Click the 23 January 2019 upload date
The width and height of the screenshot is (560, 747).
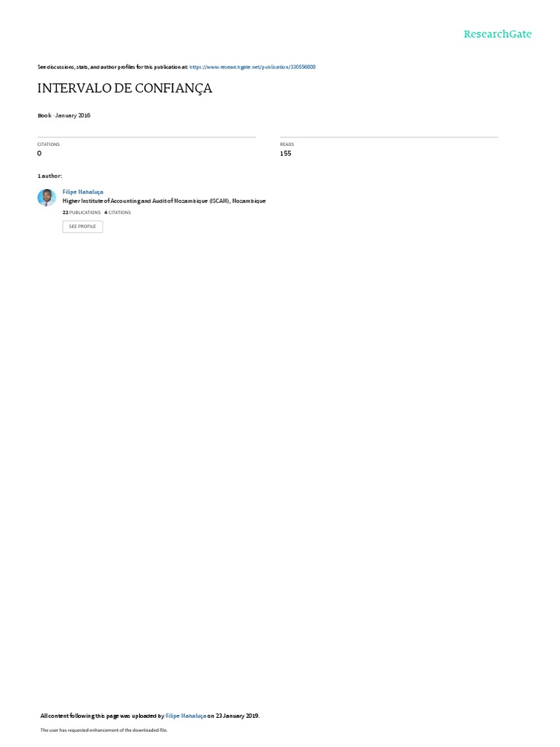point(237,716)
